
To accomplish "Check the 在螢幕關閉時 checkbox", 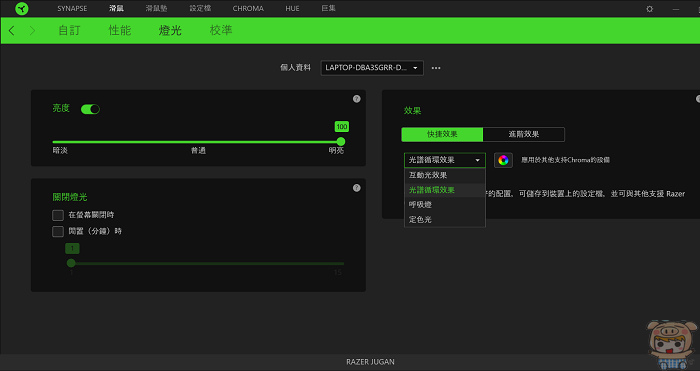I will (58, 215).
